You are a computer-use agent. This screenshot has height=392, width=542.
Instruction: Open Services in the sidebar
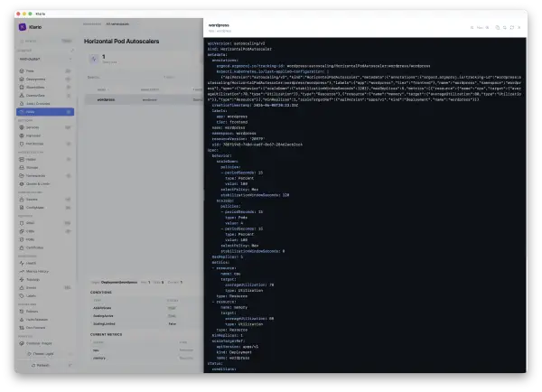45,127
